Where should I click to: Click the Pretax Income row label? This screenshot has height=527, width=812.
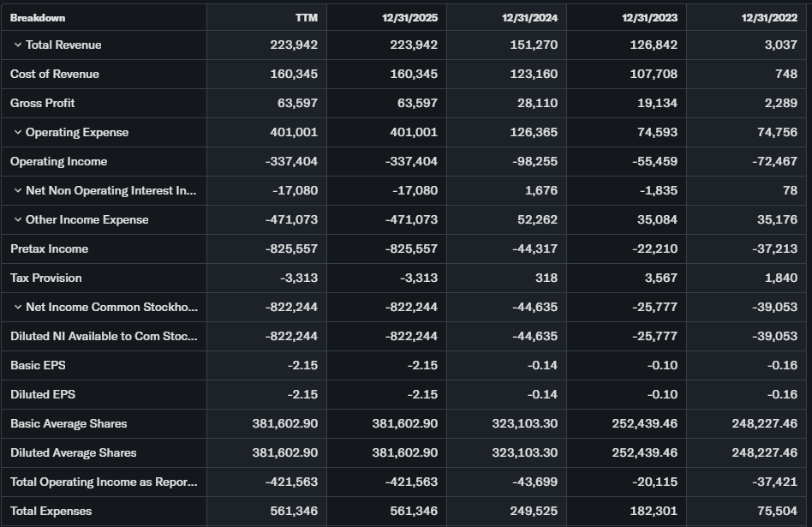(x=50, y=249)
